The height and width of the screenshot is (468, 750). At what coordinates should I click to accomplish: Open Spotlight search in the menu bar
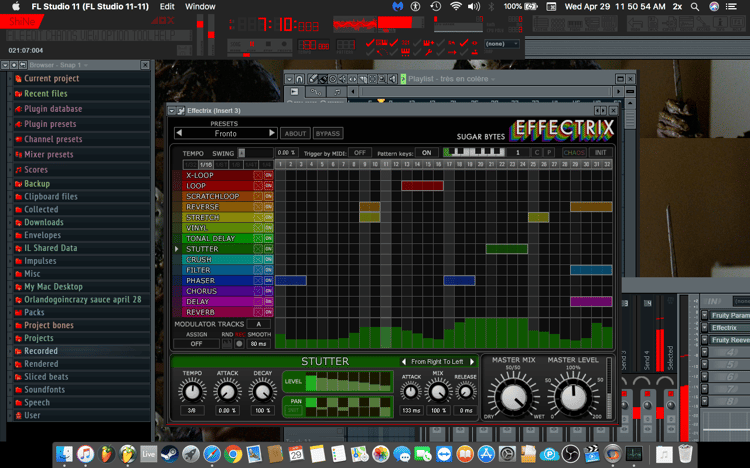(695, 7)
